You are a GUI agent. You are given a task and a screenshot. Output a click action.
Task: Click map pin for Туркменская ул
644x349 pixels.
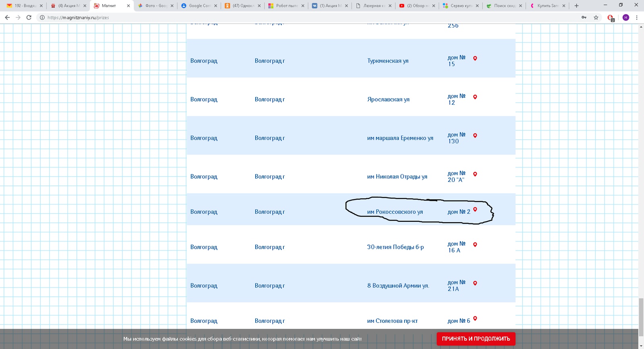(475, 58)
